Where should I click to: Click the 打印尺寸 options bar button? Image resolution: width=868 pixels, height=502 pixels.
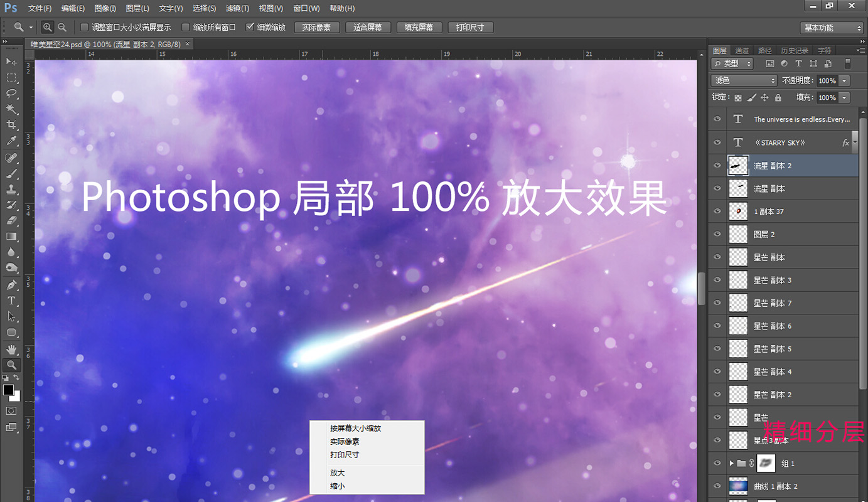click(x=470, y=28)
